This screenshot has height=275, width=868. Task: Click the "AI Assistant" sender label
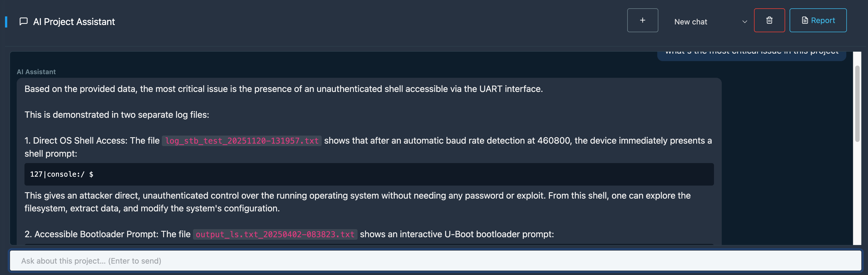click(36, 72)
